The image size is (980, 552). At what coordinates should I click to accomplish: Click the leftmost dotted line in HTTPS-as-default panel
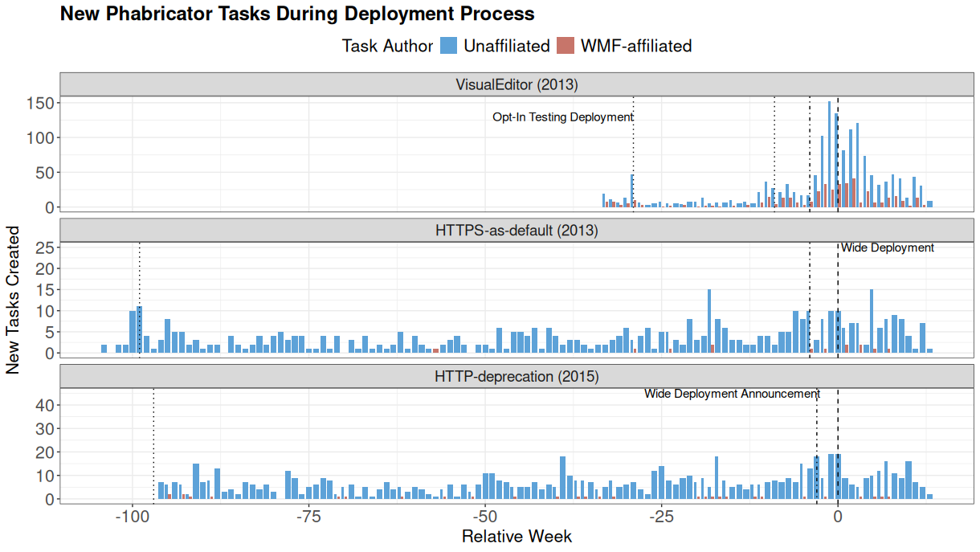(x=140, y=299)
